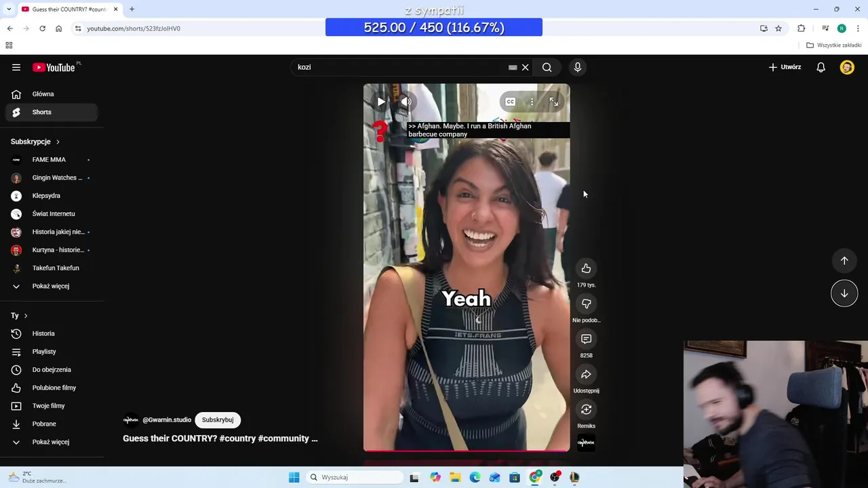868x488 pixels.
Task: Go back in the browser
Action: [9, 28]
